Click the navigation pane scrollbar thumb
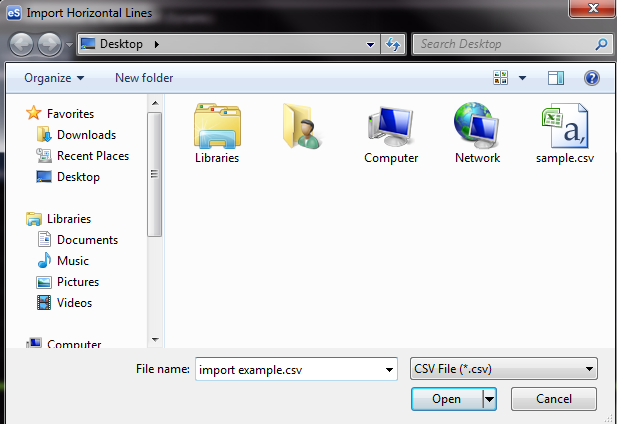 154,174
